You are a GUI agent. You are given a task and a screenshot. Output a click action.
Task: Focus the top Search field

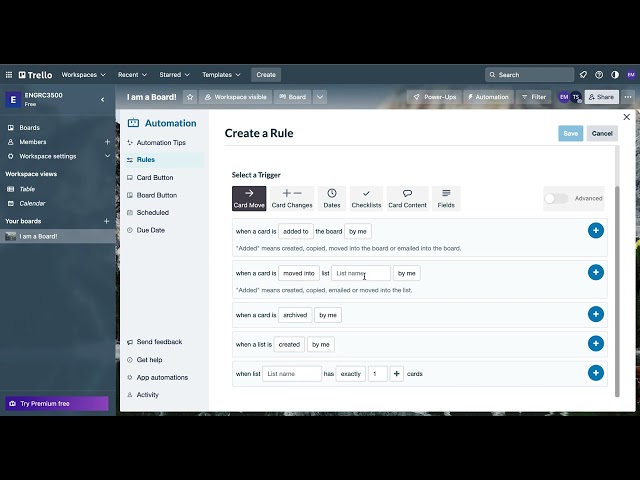pos(529,75)
